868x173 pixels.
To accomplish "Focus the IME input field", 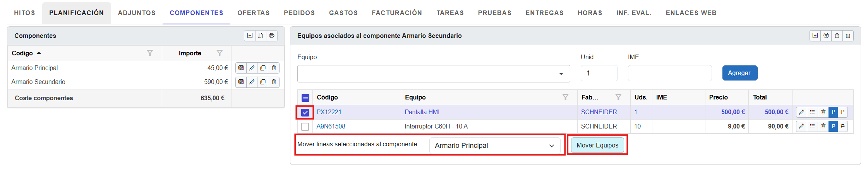I will click(x=669, y=73).
